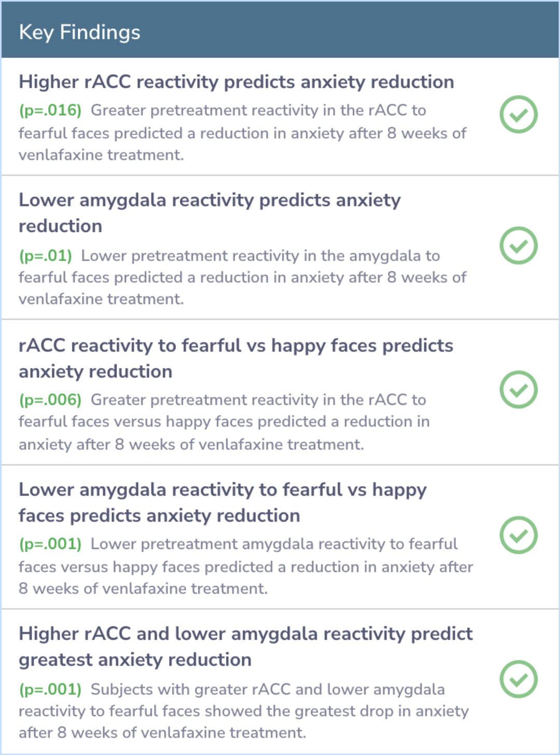
Task: Click the first (p=.001) value label
Action: tap(50, 544)
